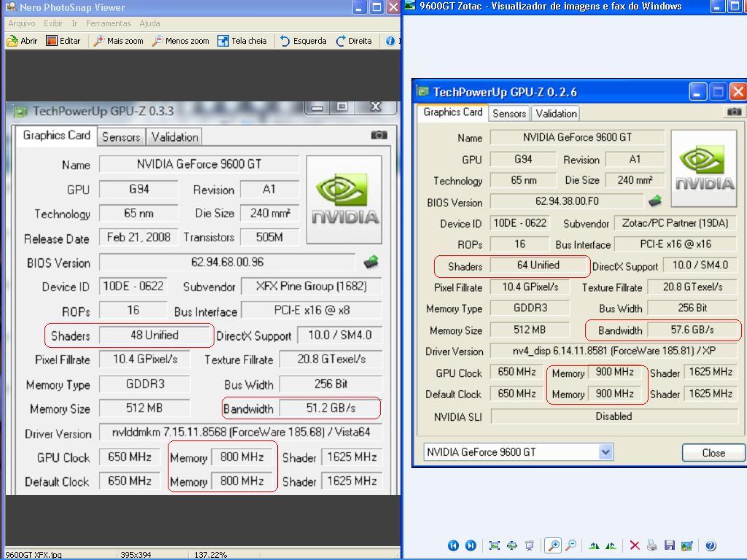The width and height of the screenshot is (747, 560).
Task: Click 9600GT XFX.jpg in Nero status bar
Action: (x=34, y=555)
